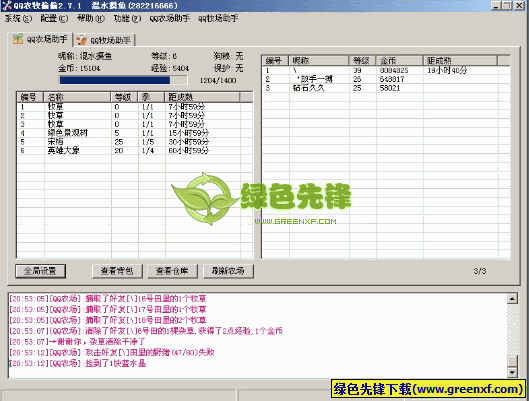Click log line about 17号田里的1个牧草
529x401 pixels.
[108, 309]
